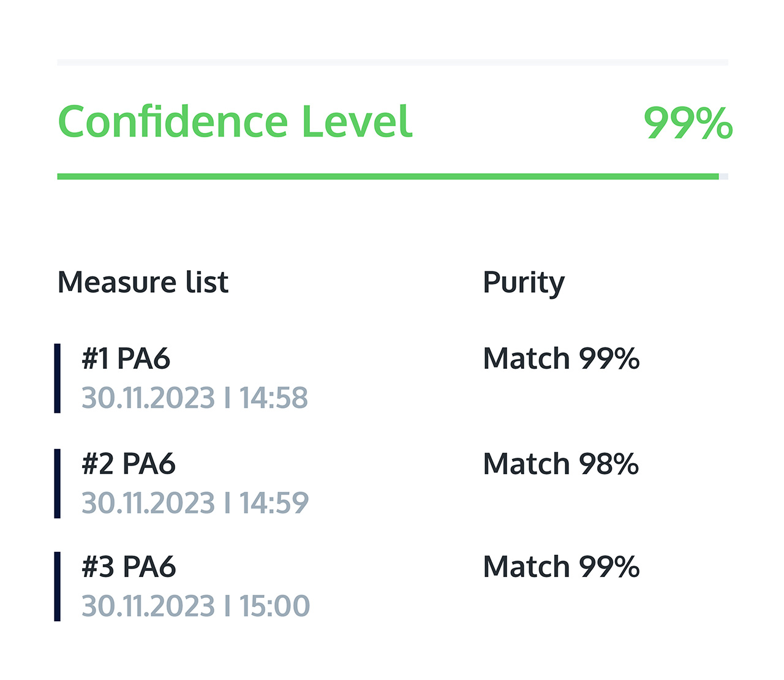784x680 pixels.
Task: Click the green confidence progress bar
Action: [x=387, y=176]
